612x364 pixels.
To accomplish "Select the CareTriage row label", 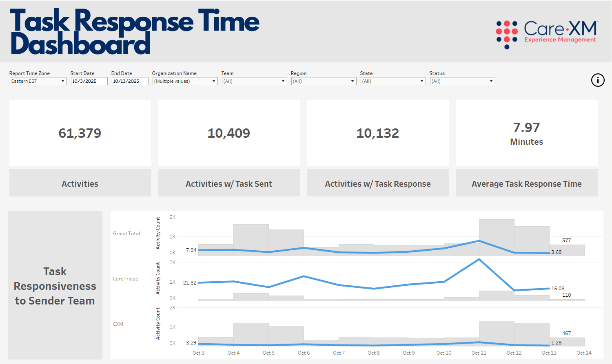I will pyautogui.click(x=126, y=279).
